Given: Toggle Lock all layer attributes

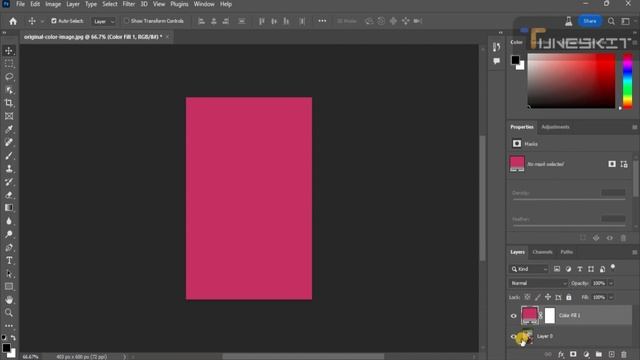Looking at the screenshot, I should tap(569, 297).
